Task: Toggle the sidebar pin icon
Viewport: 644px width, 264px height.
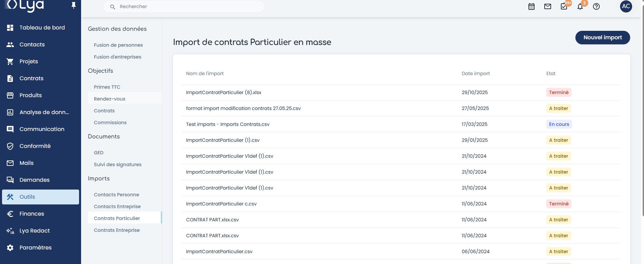Action: (x=73, y=5)
